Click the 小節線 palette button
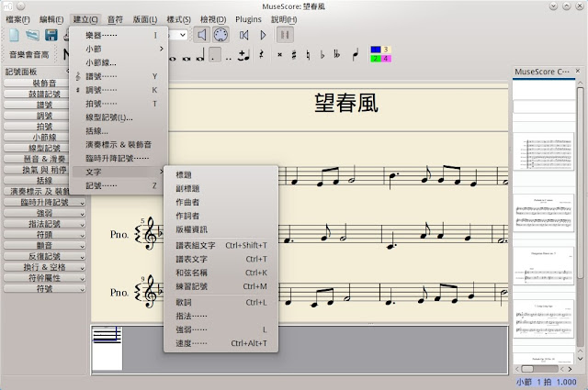This screenshot has width=588, height=390. pyautogui.click(x=37, y=137)
